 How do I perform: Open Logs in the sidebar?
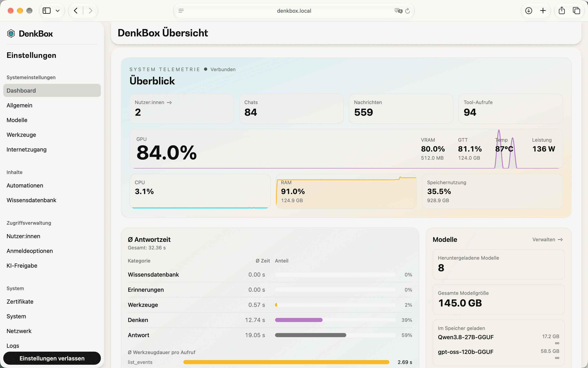pyautogui.click(x=13, y=346)
